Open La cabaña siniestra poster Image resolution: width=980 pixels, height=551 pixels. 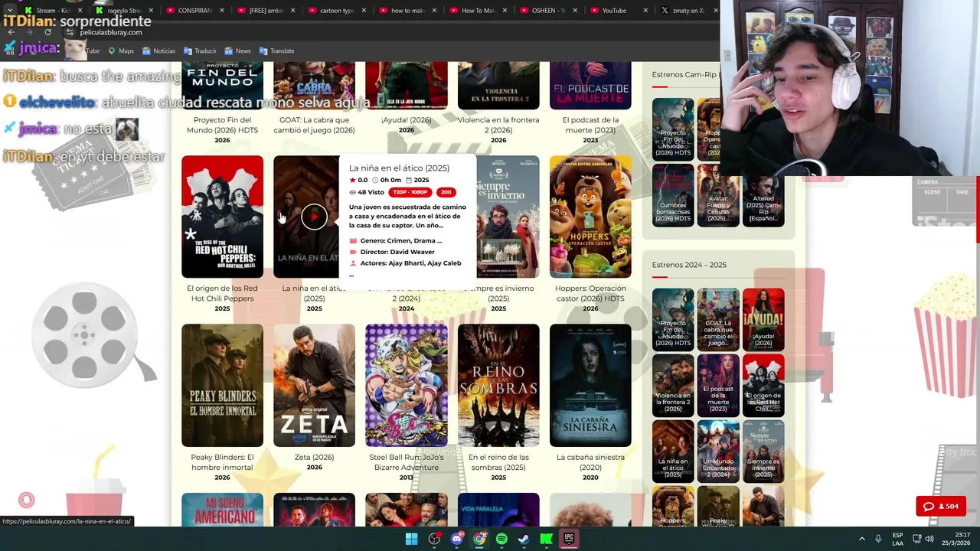click(x=590, y=385)
